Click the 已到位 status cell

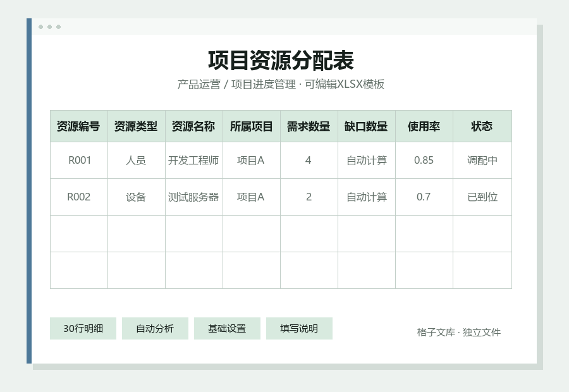click(x=482, y=197)
